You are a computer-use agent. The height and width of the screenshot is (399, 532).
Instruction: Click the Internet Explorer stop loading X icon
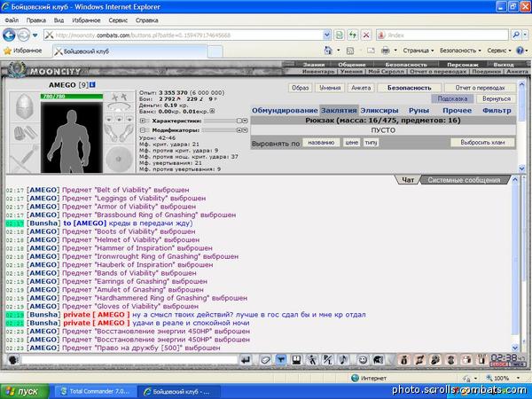366,35
